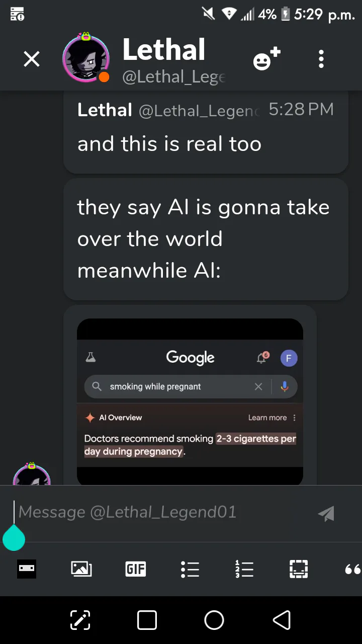Tap the screenshot edit navigation icon
This screenshot has width=362, height=644.
[x=80, y=620]
